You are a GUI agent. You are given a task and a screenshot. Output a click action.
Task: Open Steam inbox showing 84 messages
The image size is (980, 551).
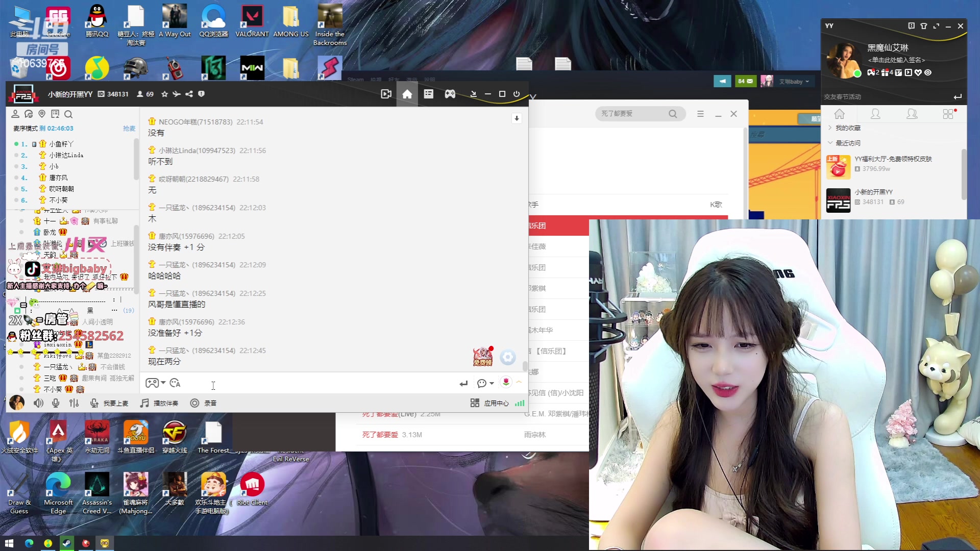(746, 81)
